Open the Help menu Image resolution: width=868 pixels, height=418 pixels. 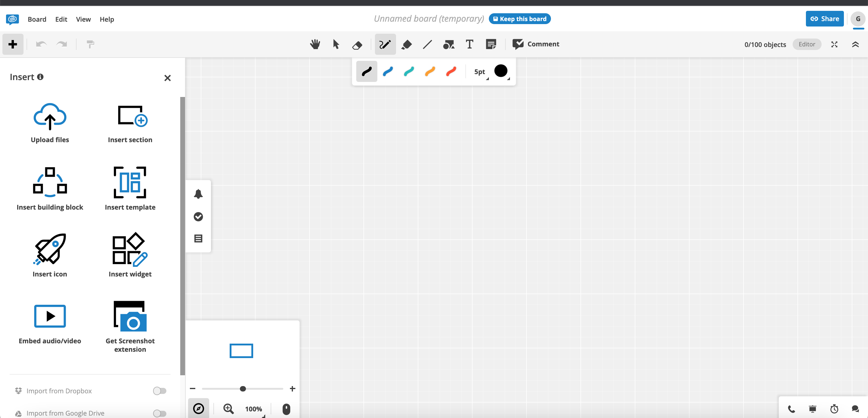107,19
